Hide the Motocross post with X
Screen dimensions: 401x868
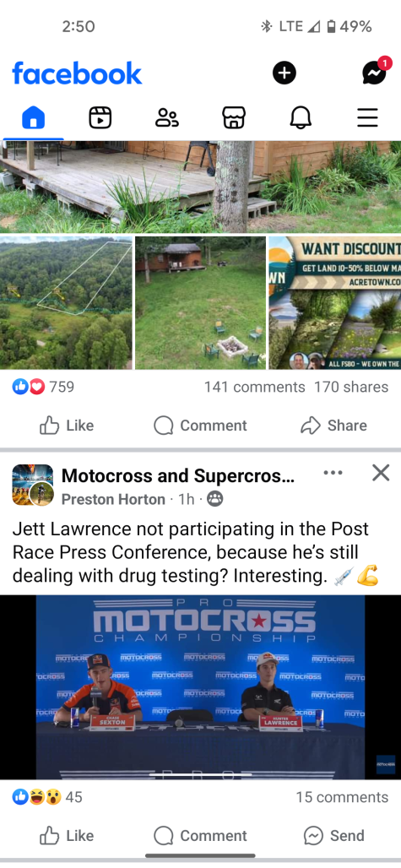click(x=381, y=473)
